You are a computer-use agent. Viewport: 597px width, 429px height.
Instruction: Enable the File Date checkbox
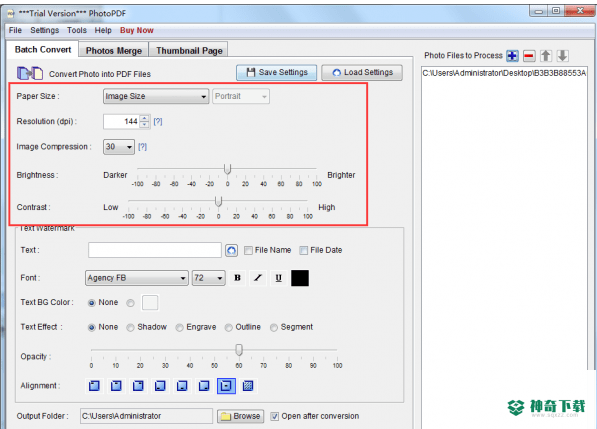click(303, 250)
